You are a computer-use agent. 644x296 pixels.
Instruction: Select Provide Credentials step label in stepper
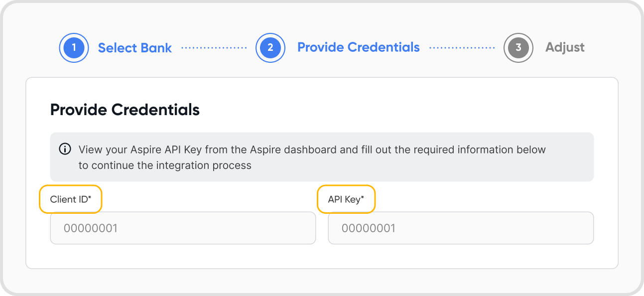point(359,47)
